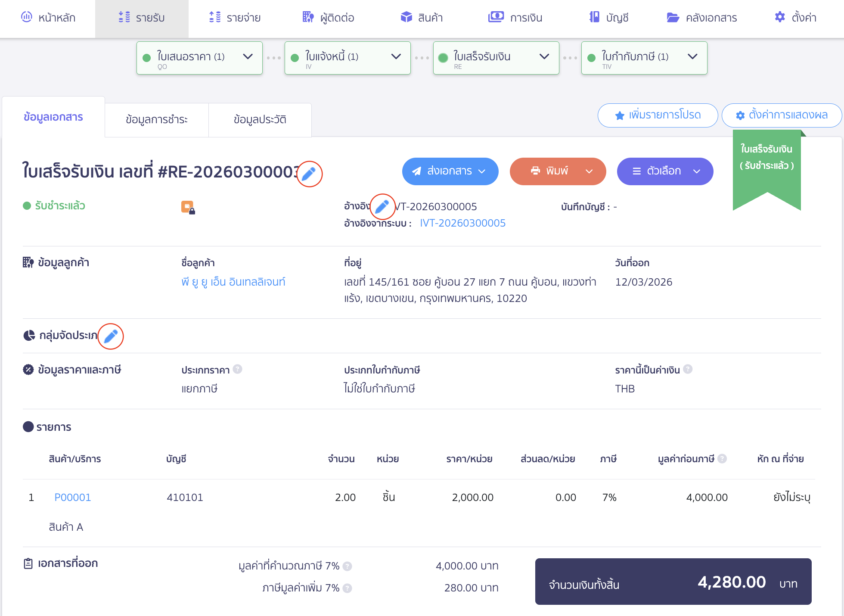Image resolution: width=844 pixels, height=616 pixels.
Task: Open the ตัวเลือก options dropdown
Action: click(665, 171)
